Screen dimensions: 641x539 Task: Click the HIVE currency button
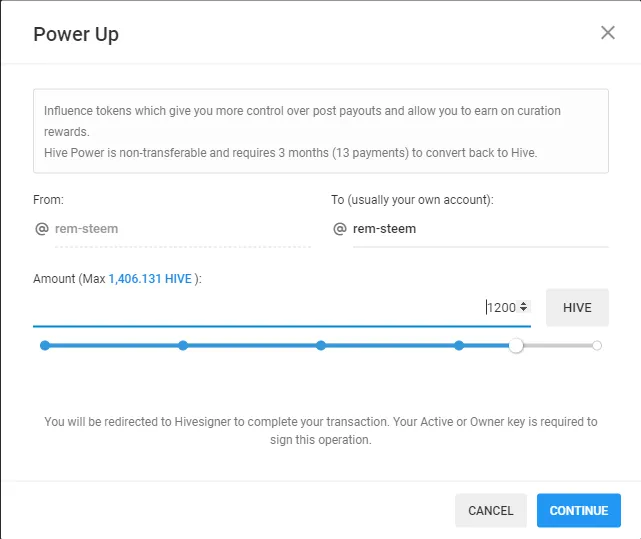(577, 307)
